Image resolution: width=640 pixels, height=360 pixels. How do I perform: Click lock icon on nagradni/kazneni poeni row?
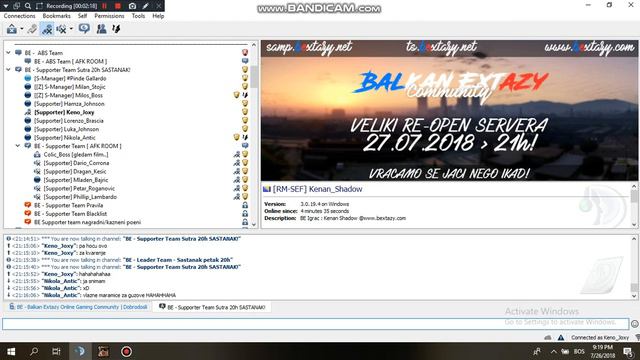click(x=245, y=222)
